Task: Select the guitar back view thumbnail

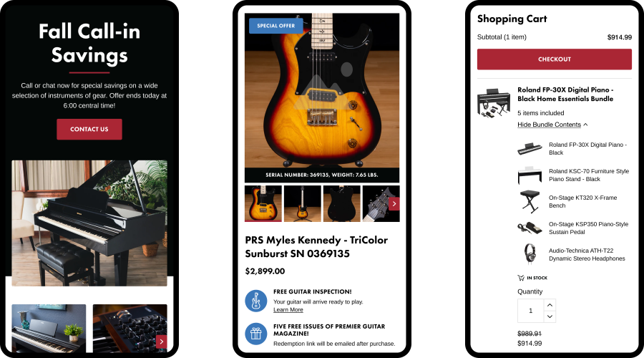Action: coord(342,203)
